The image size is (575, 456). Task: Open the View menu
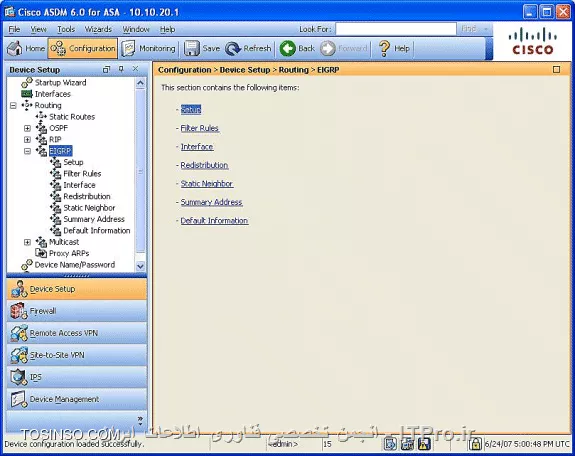point(38,29)
